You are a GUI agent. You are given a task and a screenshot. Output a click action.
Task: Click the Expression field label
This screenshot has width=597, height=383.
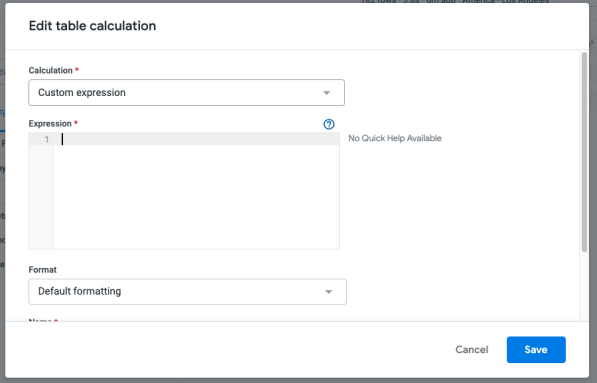pyautogui.click(x=50, y=124)
